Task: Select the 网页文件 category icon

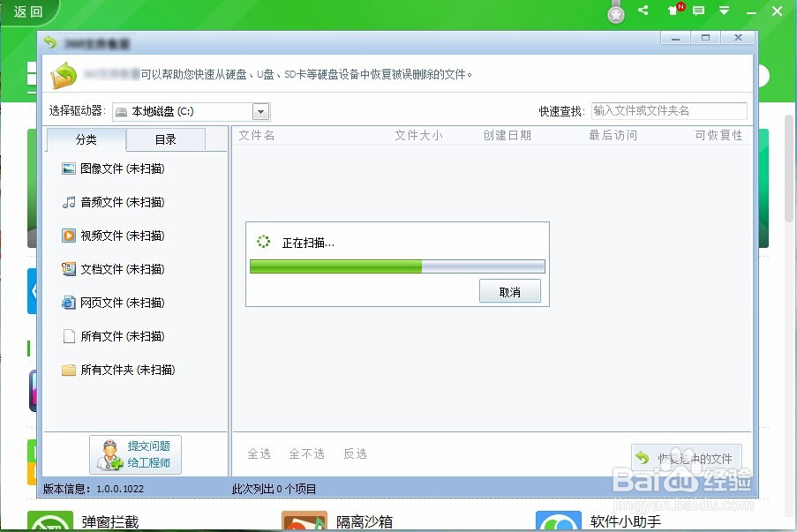Action: [70, 303]
